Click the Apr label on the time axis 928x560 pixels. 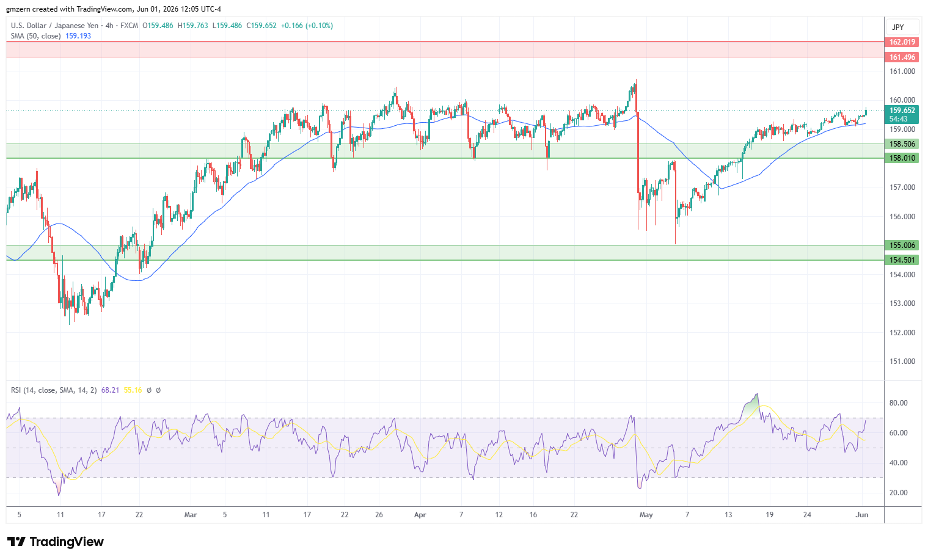click(x=420, y=515)
